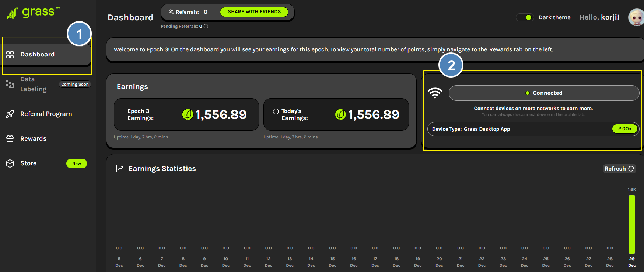The height and width of the screenshot is (272, 644).
Task: Click the Rewards gift icon
Action: pyautogui.click(x=10, y=139)
